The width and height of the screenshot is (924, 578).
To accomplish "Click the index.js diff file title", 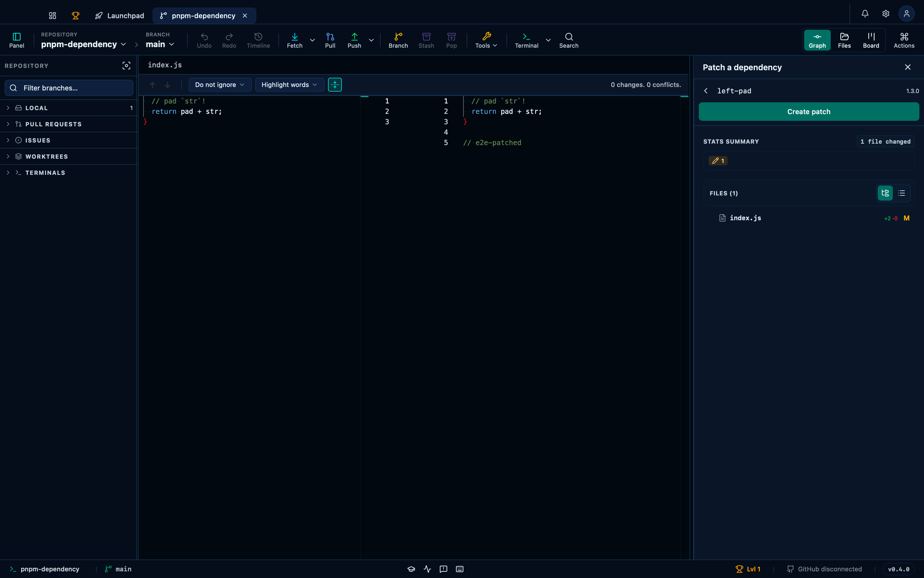I will 165,65.
